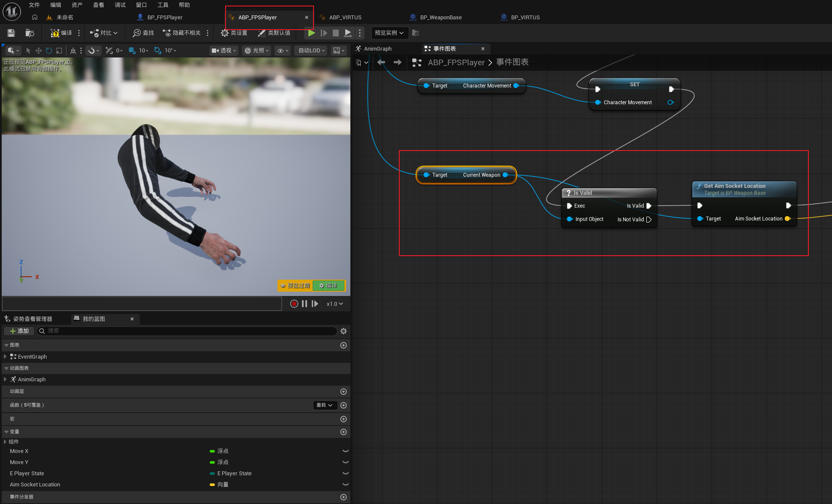The width and height of the screenshot is (832, 504).
Task: Open the eye Show flags dropdown
Action: click(x=283, y=51)
